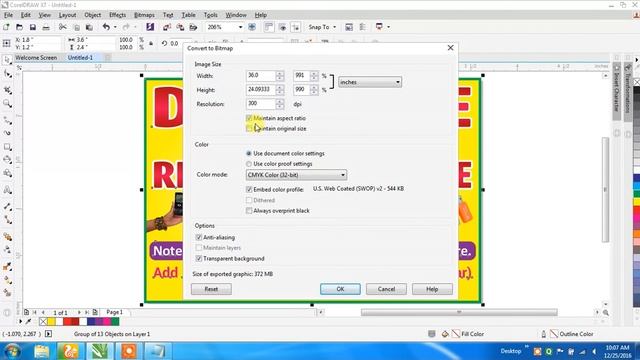
Task: Switch to the Welcome Screen tab
Action: (x=36, y=58)
